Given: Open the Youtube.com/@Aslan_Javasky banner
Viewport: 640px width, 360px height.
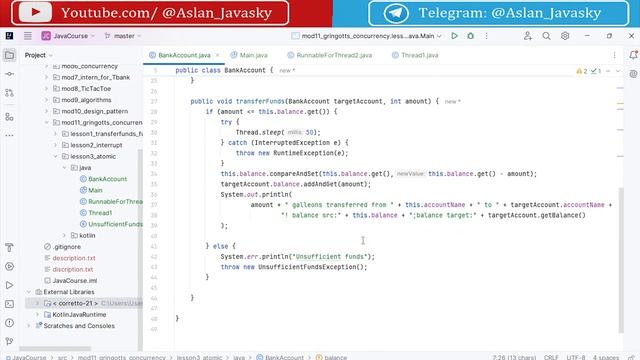Looking at the screenshot, I should click(x=150, y=13).
